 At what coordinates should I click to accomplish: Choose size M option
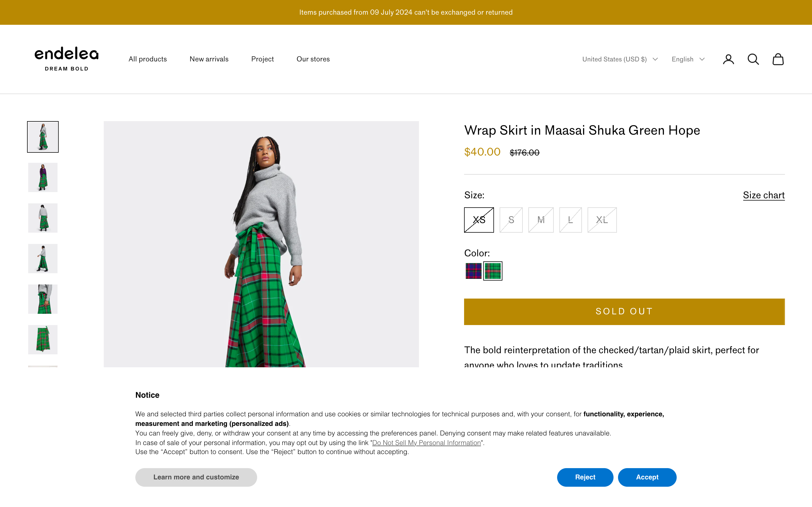pyautogui.click(x=540, y=220)
